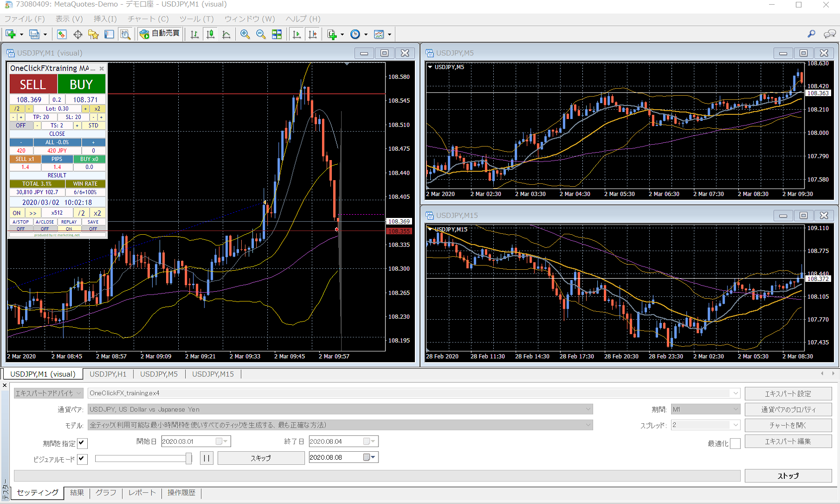This screenshot has width=840, height=504.
Task: Switch chart to candlestick style
Action: [210, 34]
